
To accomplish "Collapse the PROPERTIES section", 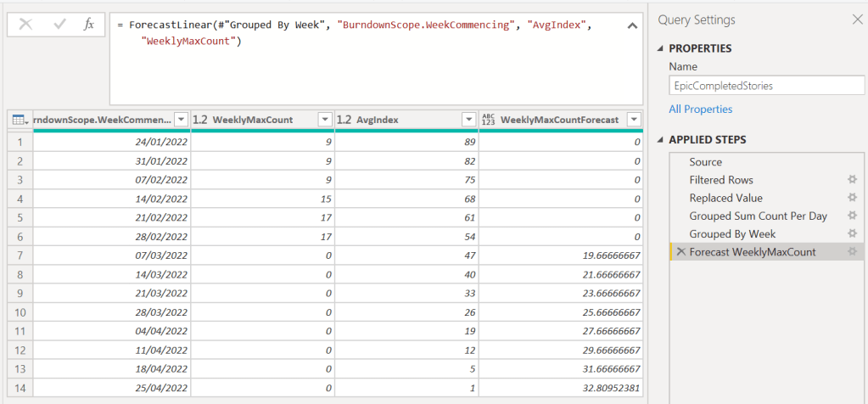I will tap(661, 48).
